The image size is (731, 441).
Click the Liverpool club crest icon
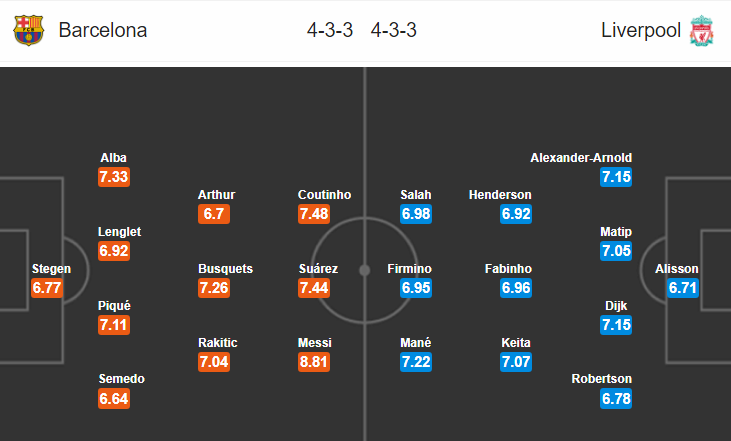pyautogui.click(x=702, y=31)
